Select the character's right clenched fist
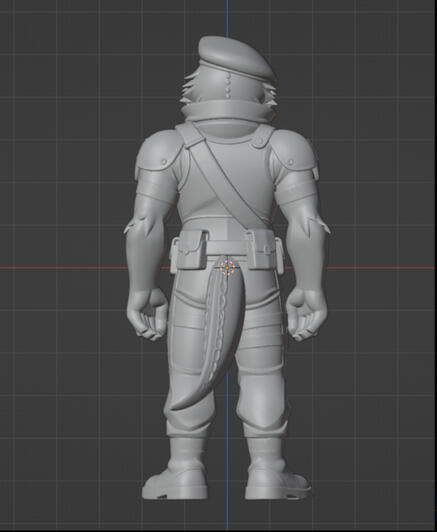Screen dimensions: 437x532 tap(306, 315)
